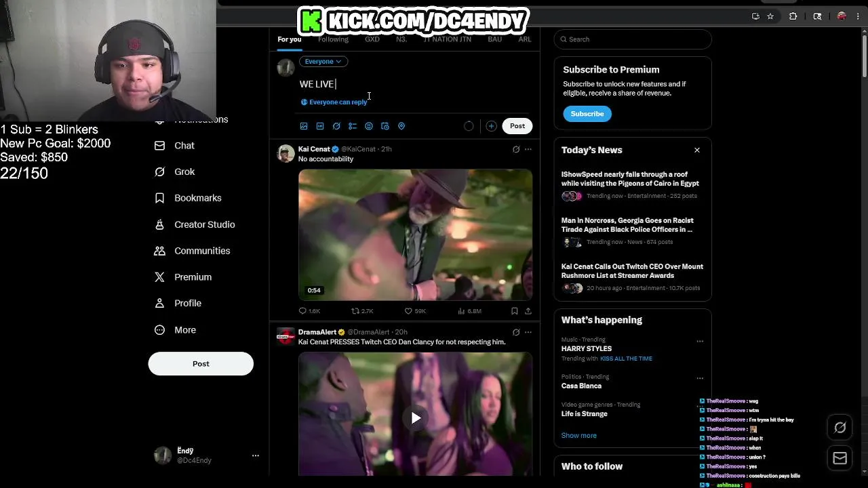Switch to the BAU tab

[495, 39]
